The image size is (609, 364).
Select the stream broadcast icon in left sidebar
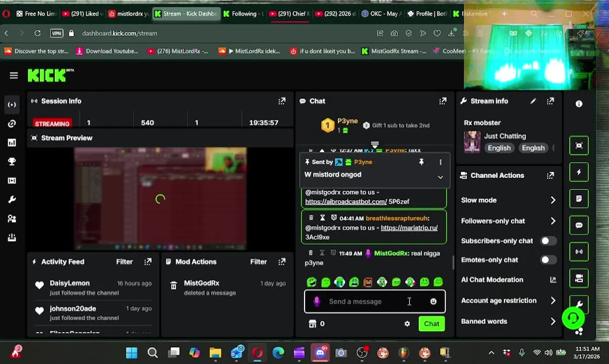coord(12,105)
